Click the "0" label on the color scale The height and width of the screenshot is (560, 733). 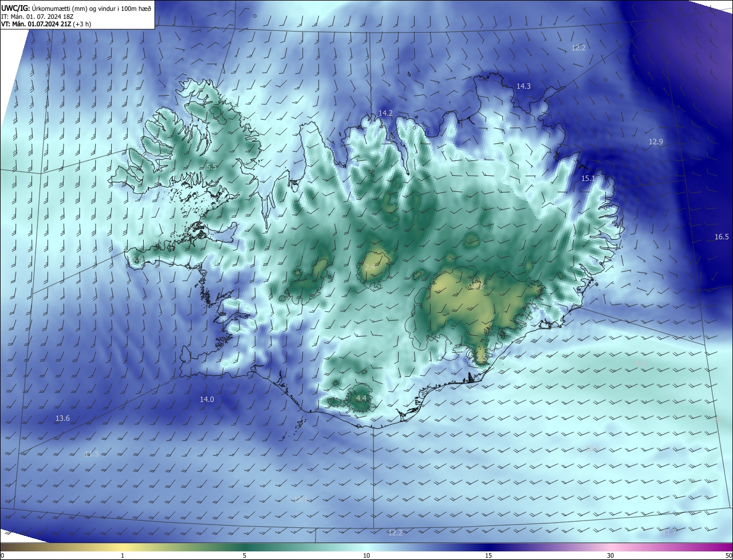click(2, 555)
